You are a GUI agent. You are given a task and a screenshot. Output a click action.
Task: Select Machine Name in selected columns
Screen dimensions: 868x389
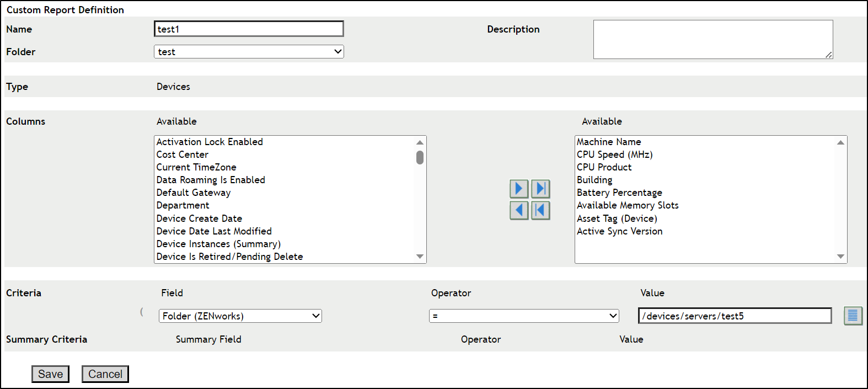coord(609,142)
